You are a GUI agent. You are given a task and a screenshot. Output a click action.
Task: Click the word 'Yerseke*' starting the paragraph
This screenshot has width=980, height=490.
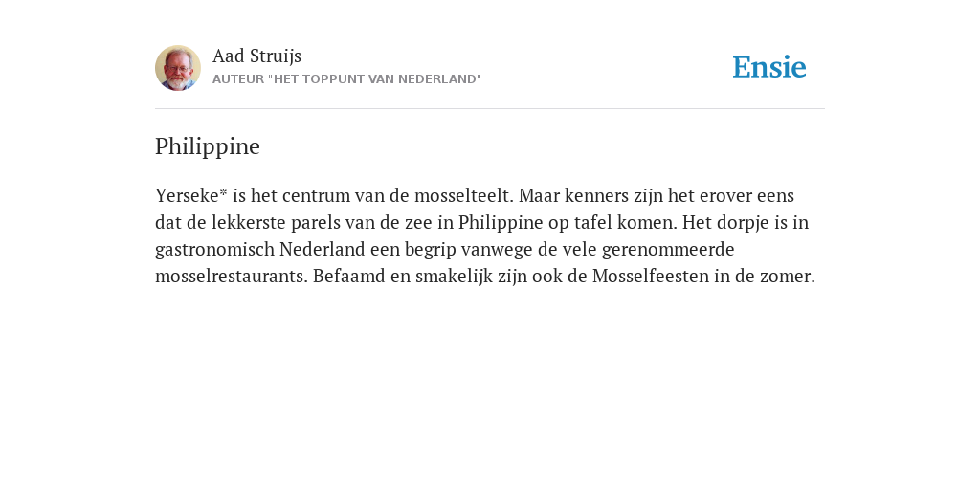point(191,195)
